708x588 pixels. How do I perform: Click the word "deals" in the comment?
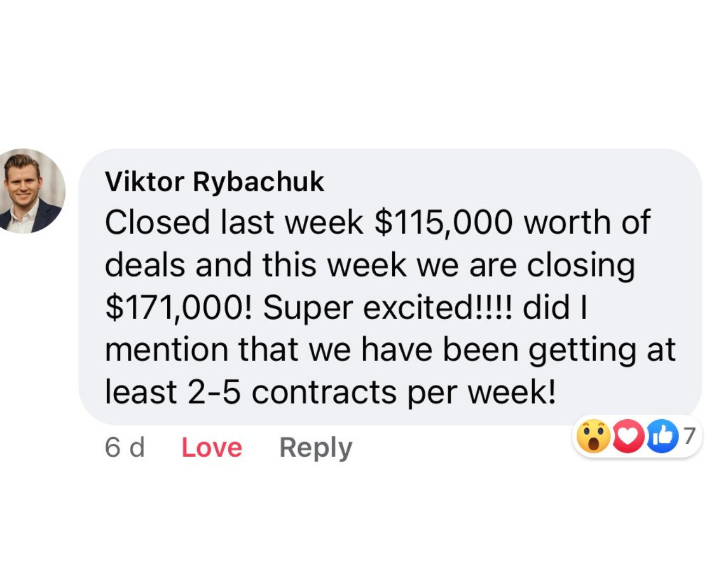click(x=144, y=266)
